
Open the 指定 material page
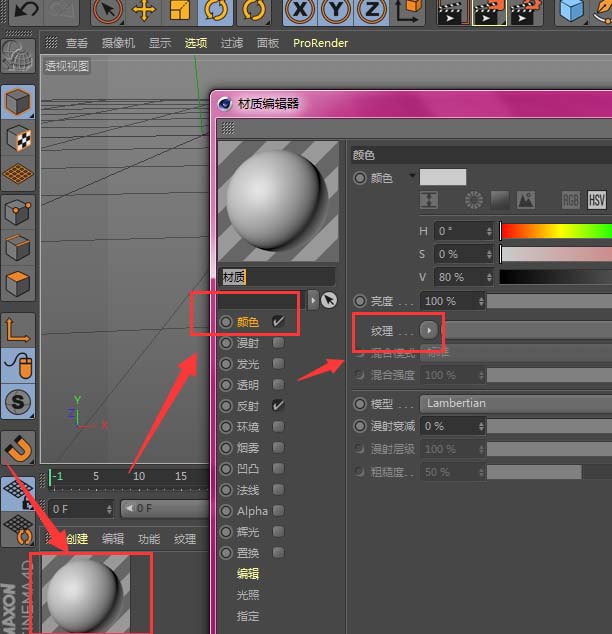[248, 616]
